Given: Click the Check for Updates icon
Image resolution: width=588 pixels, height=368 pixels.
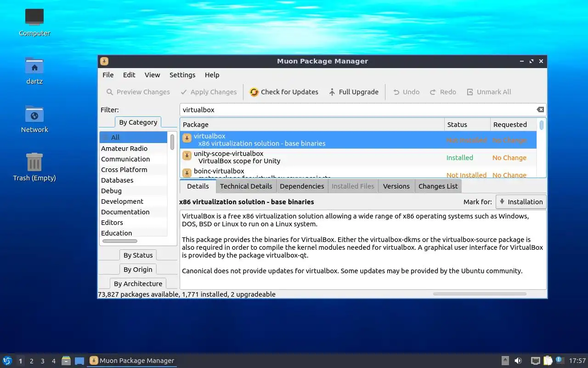Looking at the screenshot, I should tap(254, 92).
